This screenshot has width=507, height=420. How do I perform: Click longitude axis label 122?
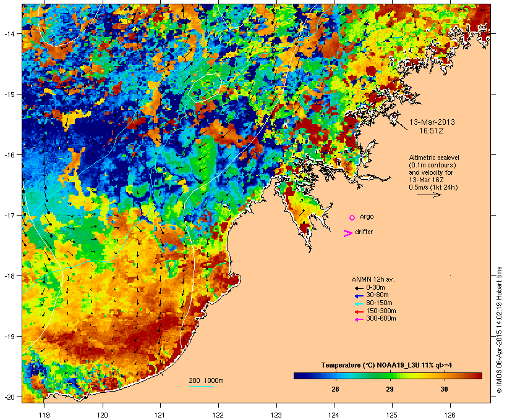(x=218, y=415)
